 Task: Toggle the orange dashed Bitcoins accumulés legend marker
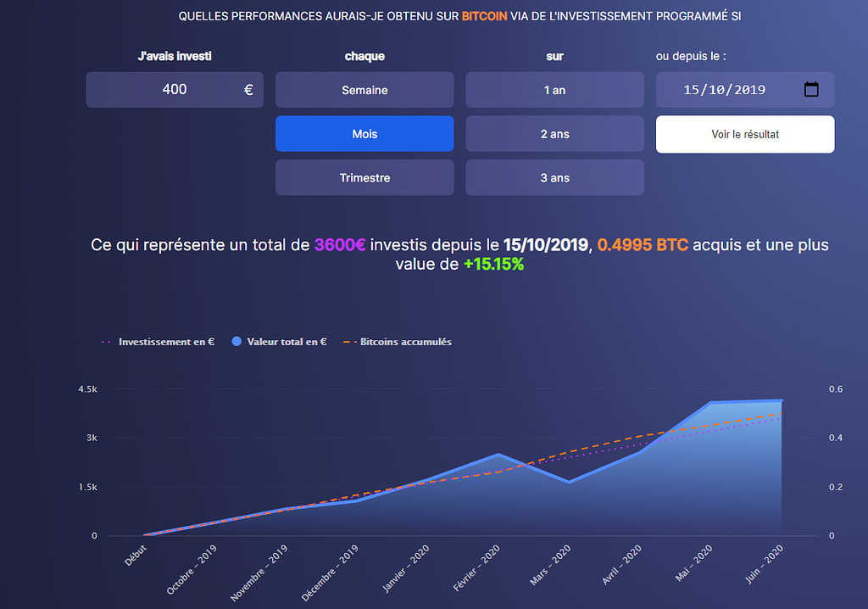350,342
